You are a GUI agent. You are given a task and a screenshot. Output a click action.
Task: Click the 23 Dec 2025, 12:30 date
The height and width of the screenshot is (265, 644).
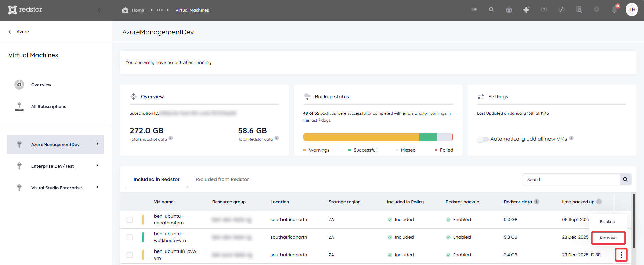581,255
